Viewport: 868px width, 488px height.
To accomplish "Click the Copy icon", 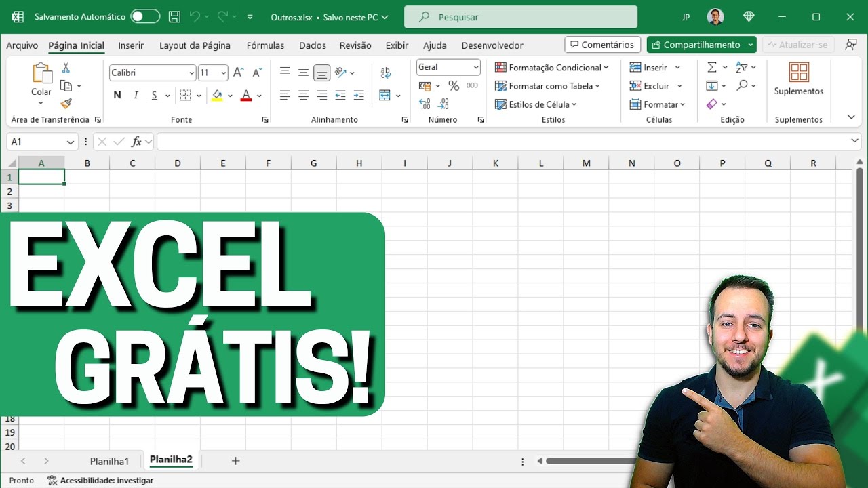I will [x=66, y=86].
